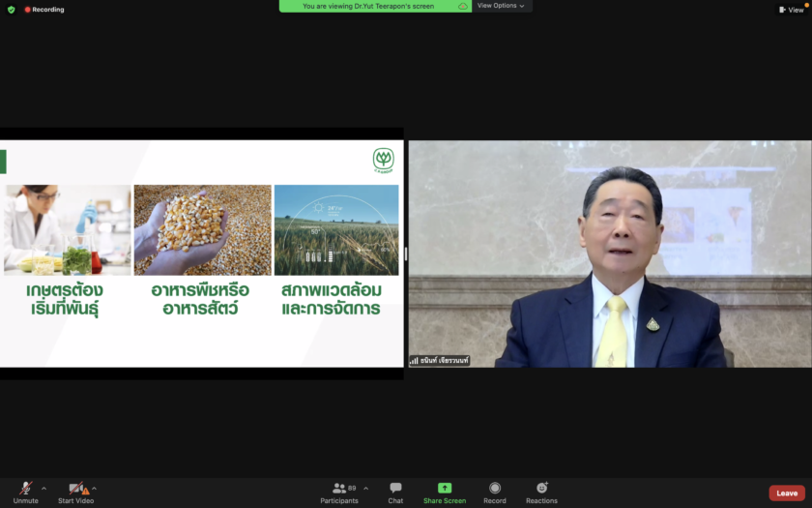
Task: Click the 'You are viewing' screen share banner
Action: tap(368, 6)
